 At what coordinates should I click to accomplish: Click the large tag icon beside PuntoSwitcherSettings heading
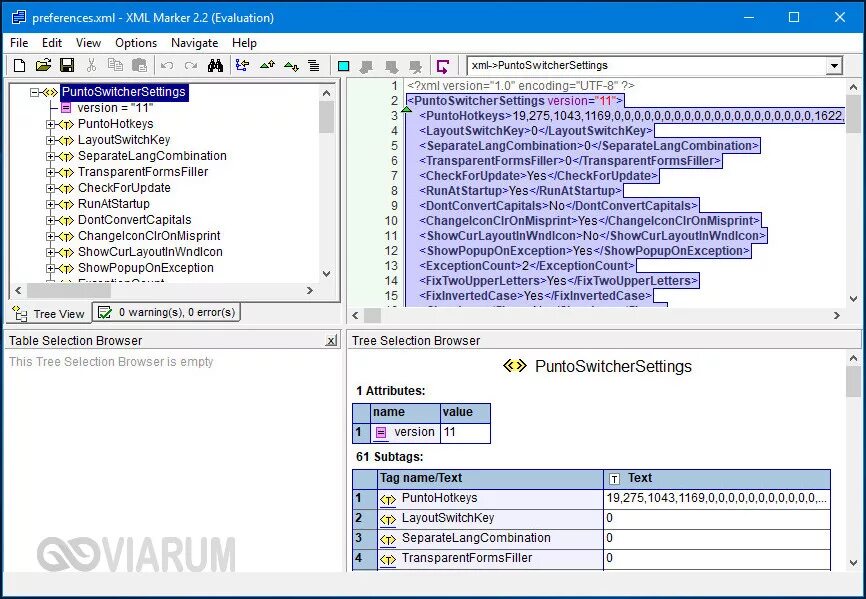515,366
